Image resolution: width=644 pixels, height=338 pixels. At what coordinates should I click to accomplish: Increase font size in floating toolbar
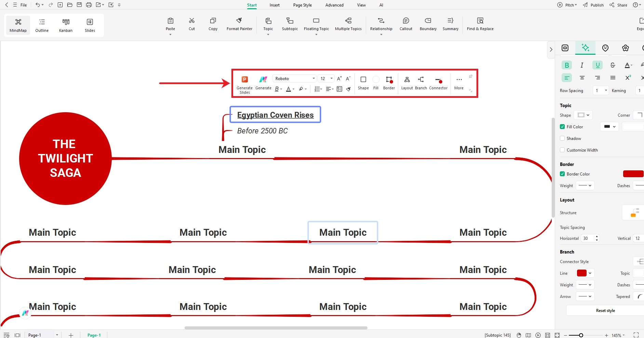339,79
